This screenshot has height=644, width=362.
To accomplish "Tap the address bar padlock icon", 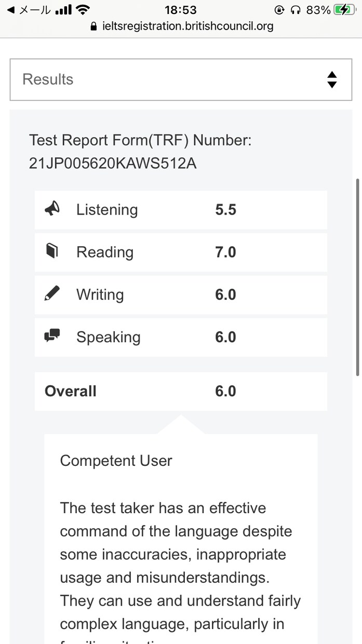I will coord(94,26).
